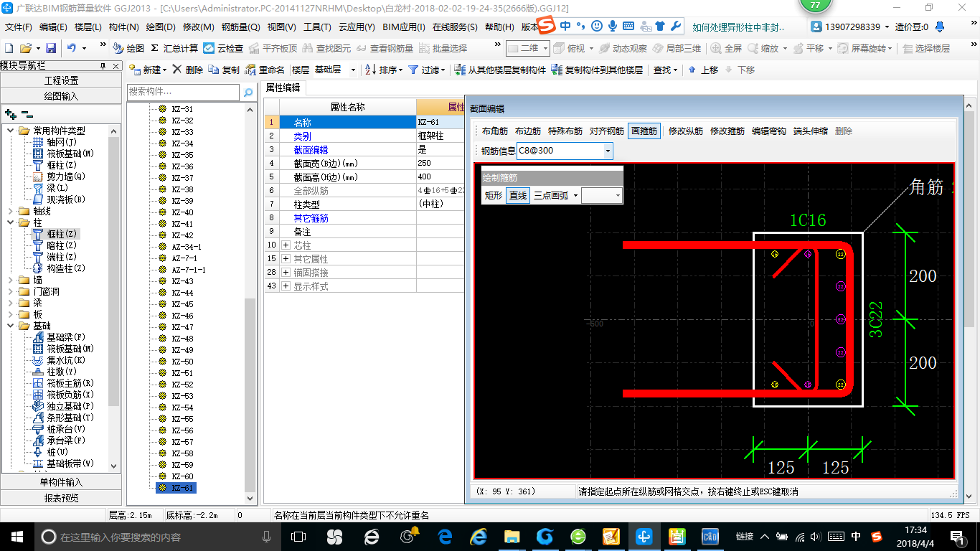This screenshot has width=980, height=551.
Task: Click the component search input field
Action: (184, 93)
